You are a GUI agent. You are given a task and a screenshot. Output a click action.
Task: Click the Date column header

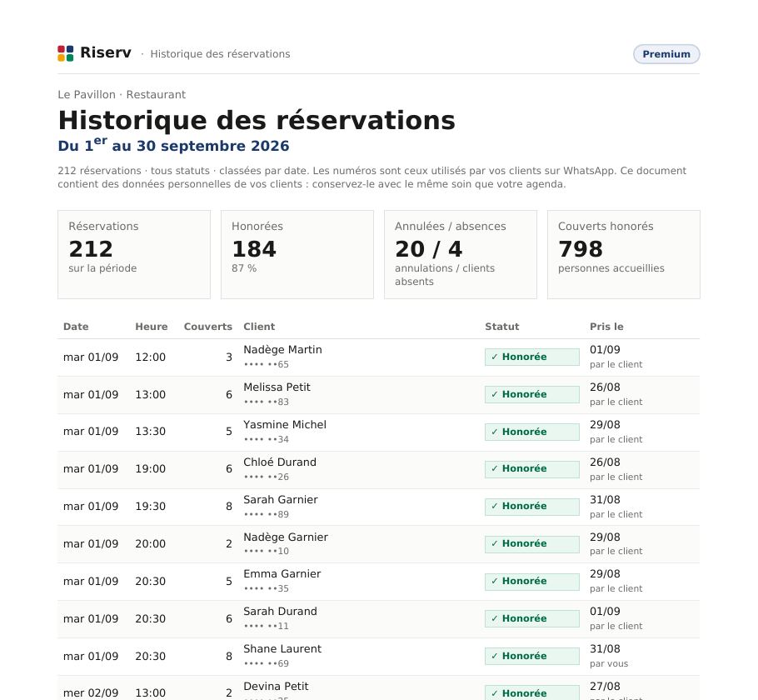point(76,327)
